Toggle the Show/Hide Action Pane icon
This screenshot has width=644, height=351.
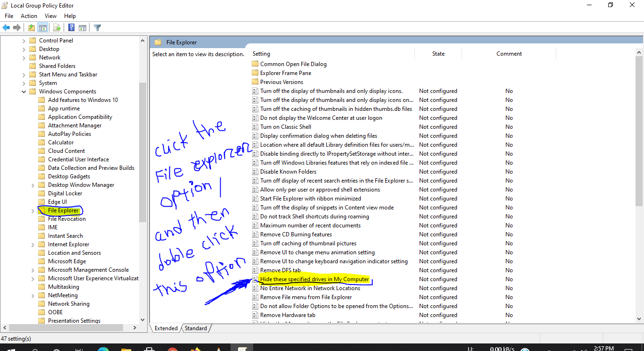(83, 28)
